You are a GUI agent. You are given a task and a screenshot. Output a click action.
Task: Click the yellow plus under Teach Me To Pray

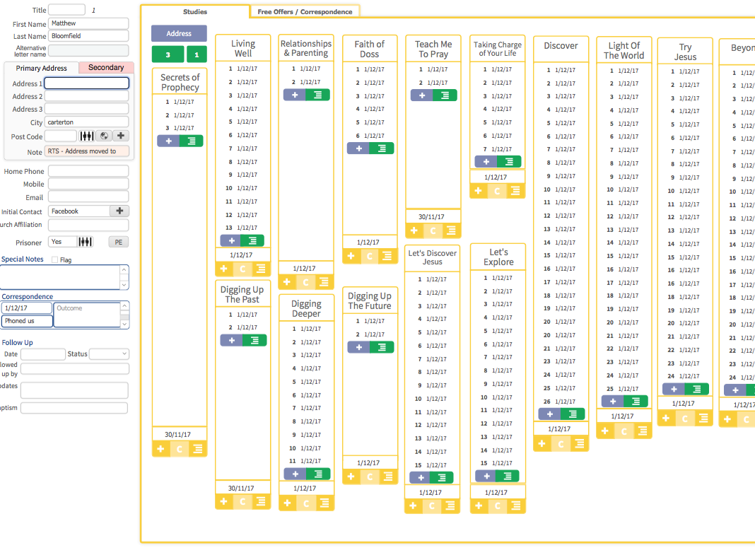(414, 231)
